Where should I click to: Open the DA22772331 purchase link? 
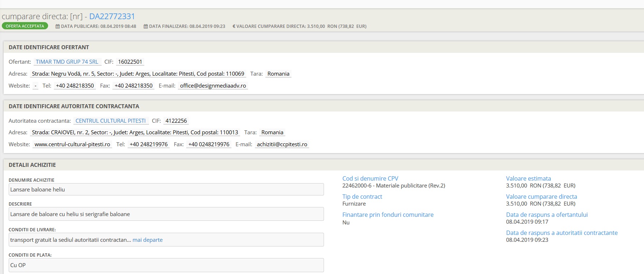(x=112, y=16)
